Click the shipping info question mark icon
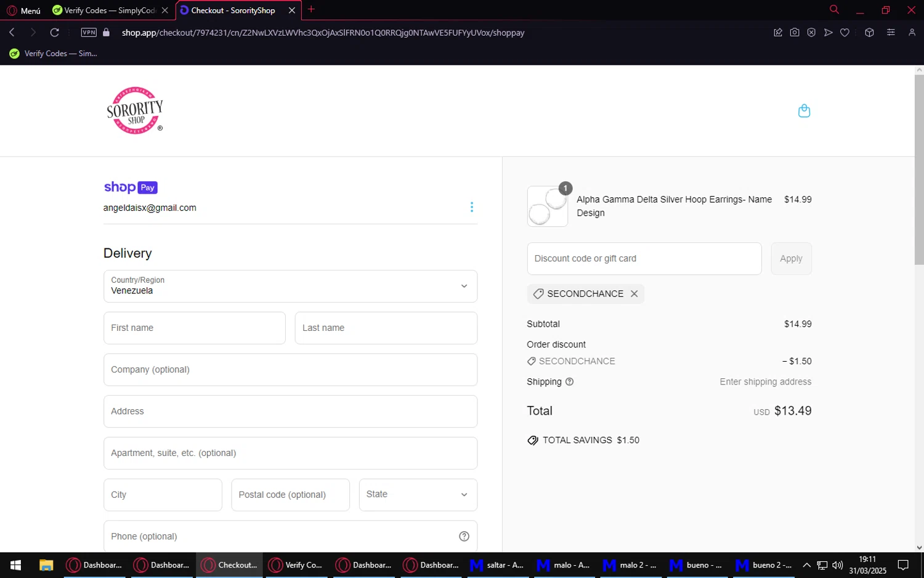 [x=569, y=382]
